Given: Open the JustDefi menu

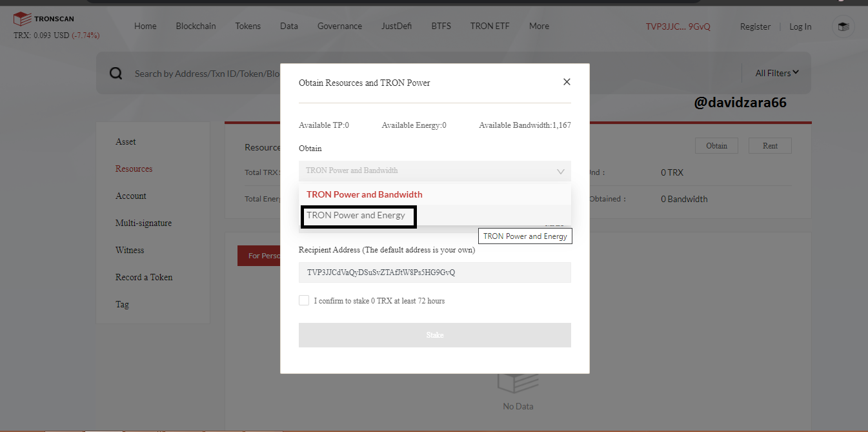Looking at the screenshot, I should 397,26.
